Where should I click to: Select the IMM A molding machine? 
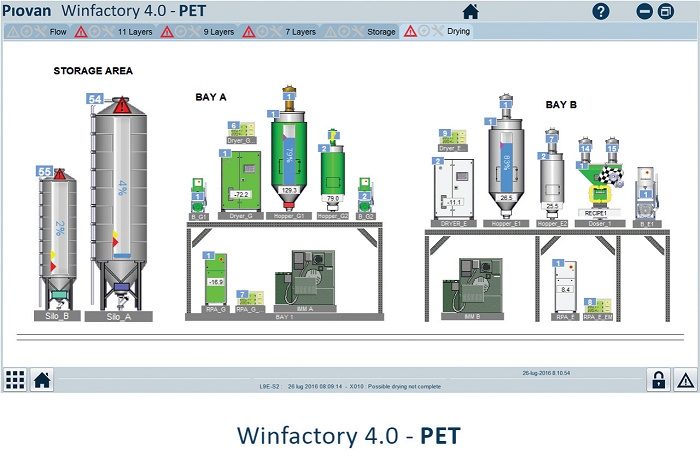(305, 277)
